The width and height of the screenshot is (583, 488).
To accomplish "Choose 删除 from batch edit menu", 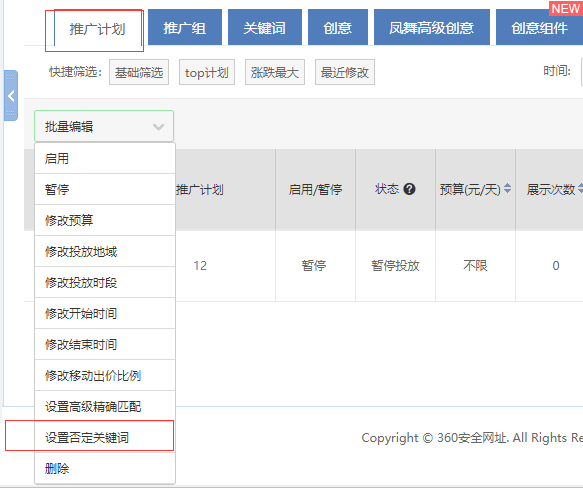I will pos(105,468).
